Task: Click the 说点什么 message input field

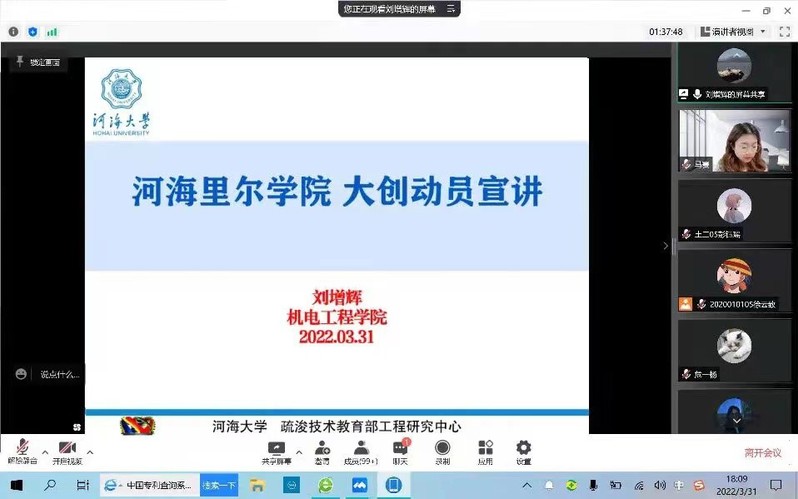Action: [60, 375]
